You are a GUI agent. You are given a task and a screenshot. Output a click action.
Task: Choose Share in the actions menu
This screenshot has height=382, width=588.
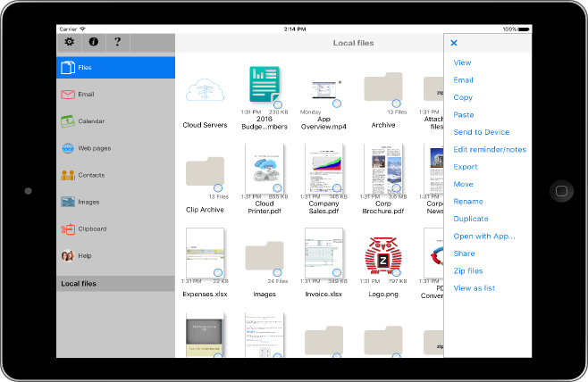(464, 253)
